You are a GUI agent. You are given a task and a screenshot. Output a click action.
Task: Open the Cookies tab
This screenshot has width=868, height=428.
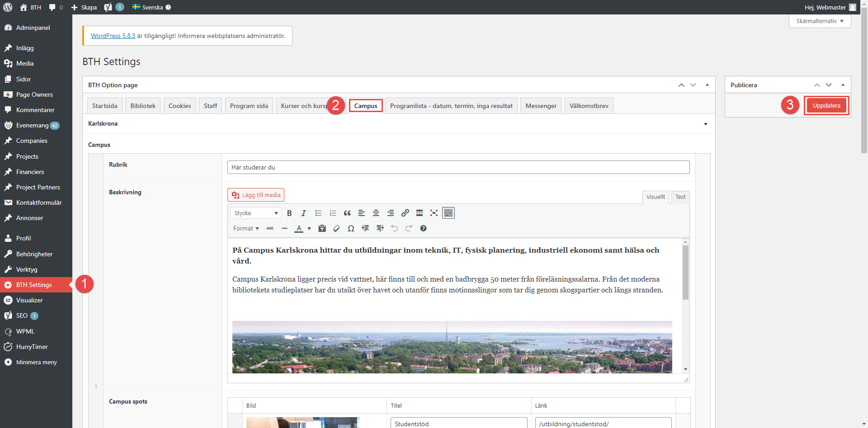(179, 106)
